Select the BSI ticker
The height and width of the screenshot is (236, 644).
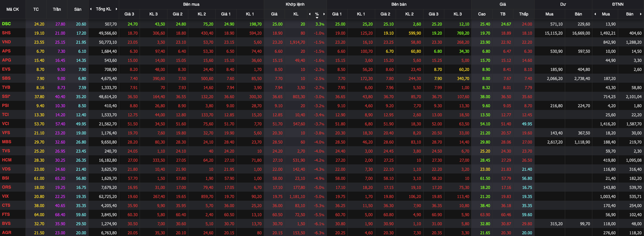(6, 178)
